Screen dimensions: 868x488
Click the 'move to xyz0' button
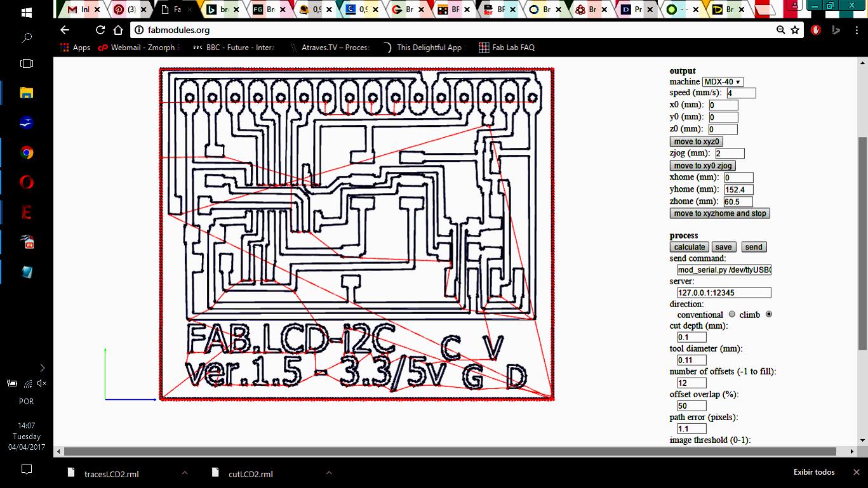697,142
